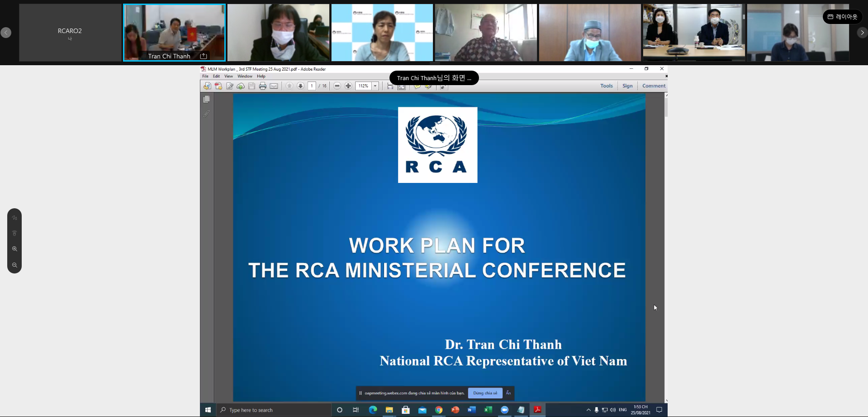Click the zoom in magnifier in side control

(14, 249)
